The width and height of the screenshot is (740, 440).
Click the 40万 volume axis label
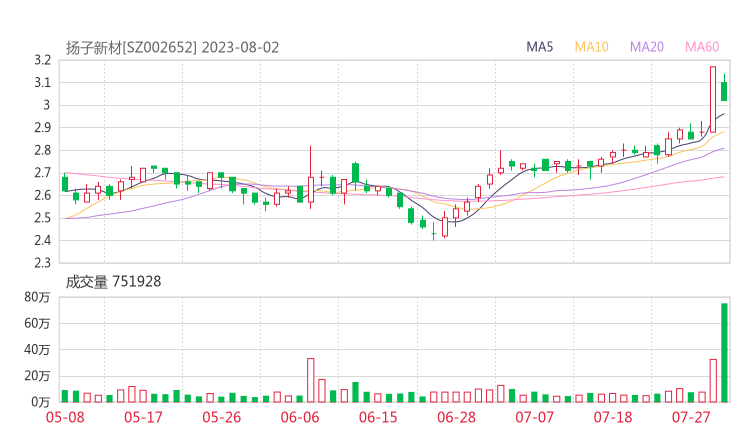[x=37, y=350]
